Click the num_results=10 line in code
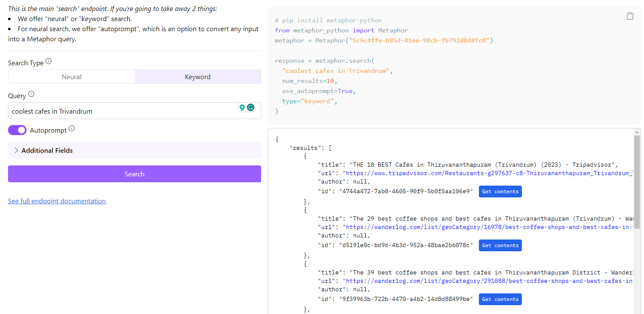 (x=310, y=81)
